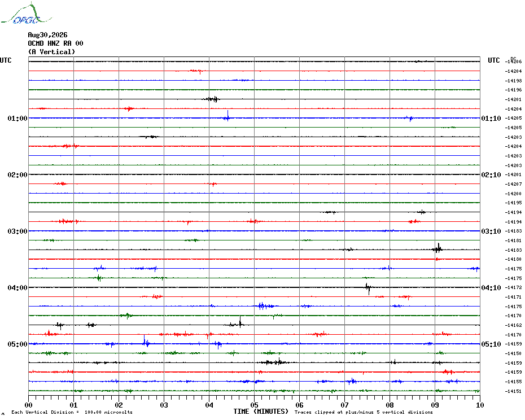This screenshot has width=525, height=420.
Task: Click the DC value -14180
Action: pyautogui.click(x=513, y=259)
